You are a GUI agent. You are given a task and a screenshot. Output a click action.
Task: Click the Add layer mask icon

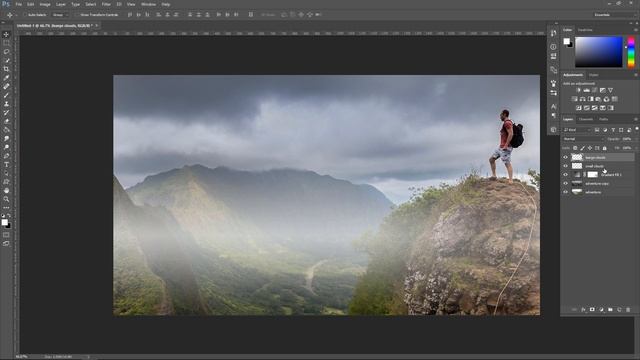tap(592, 310)
